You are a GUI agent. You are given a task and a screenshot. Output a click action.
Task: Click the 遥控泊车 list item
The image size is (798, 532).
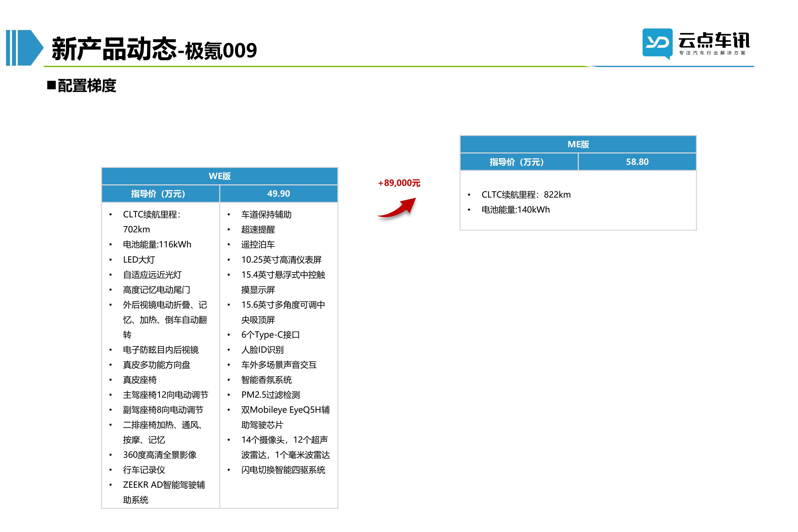[x=258, y=244]
